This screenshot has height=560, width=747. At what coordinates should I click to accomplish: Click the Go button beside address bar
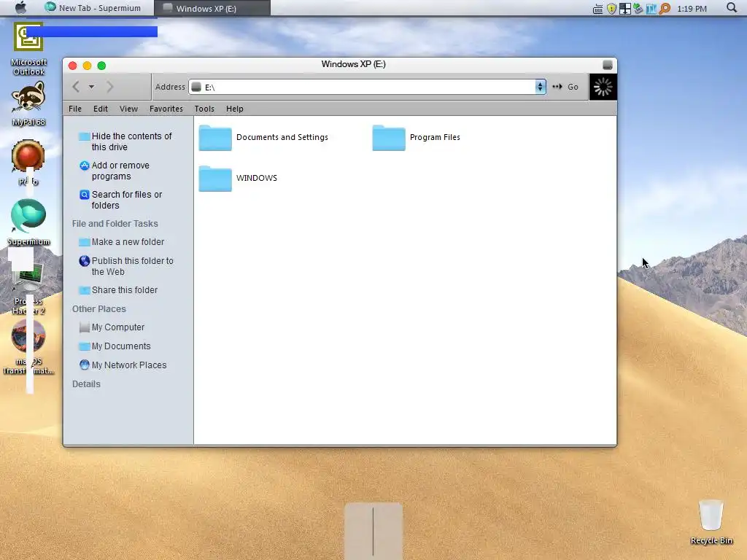[565, 87]
